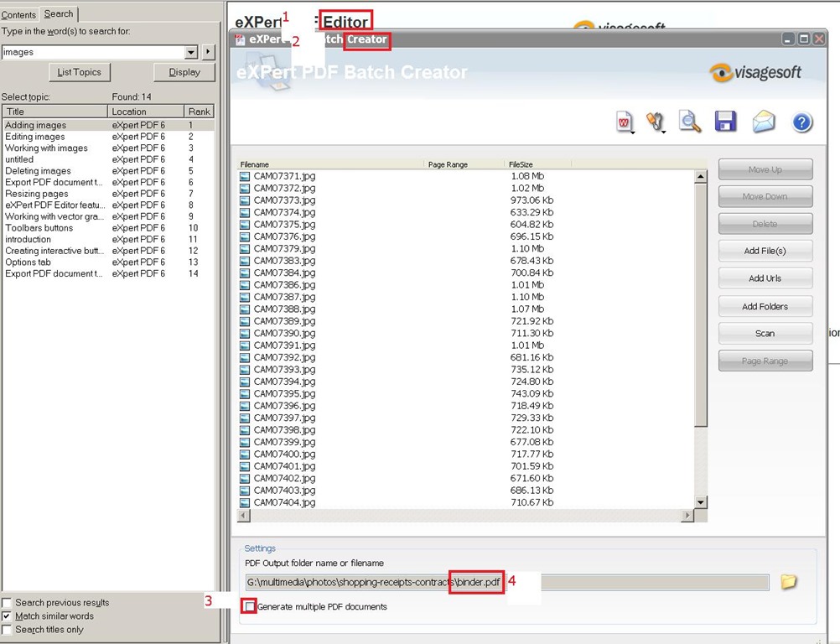Enable Generate multiple PDF documents
840x644 pixels.
pos(249,606)
